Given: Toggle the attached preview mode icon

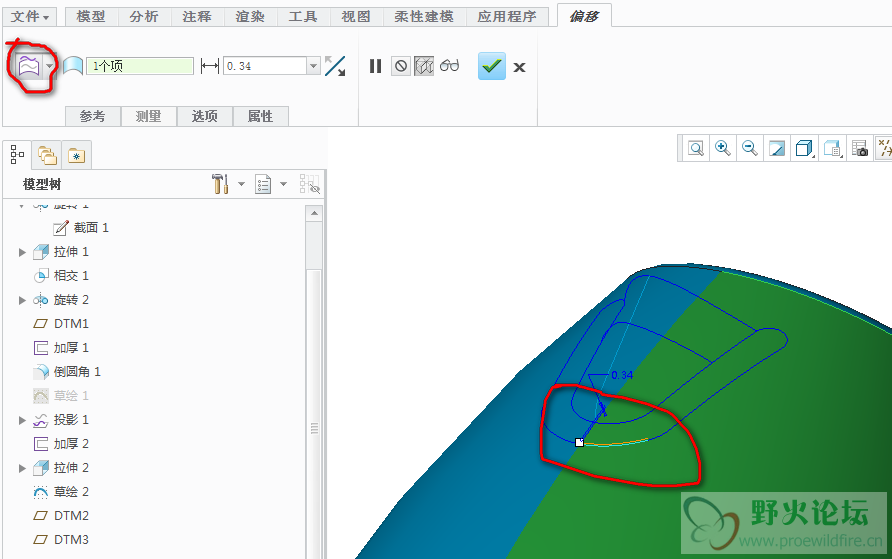Looking at the screenshot, I should tap(424, 66).
